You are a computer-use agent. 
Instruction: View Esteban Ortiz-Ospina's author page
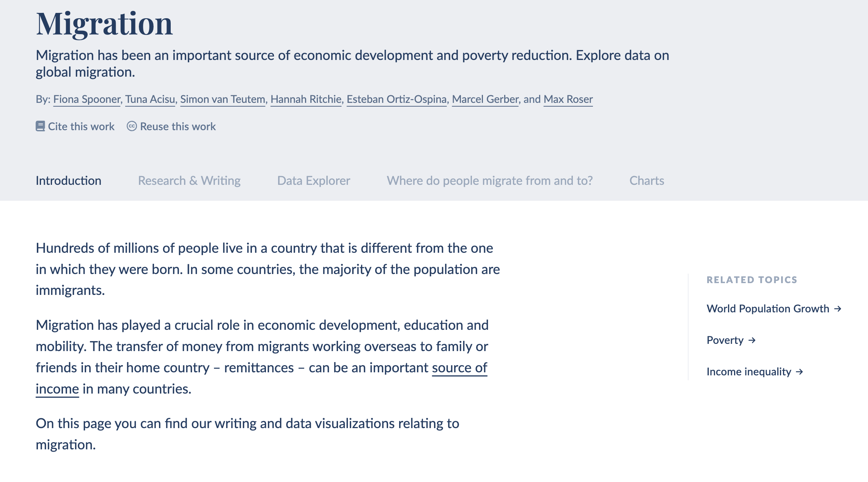(396, 99)
